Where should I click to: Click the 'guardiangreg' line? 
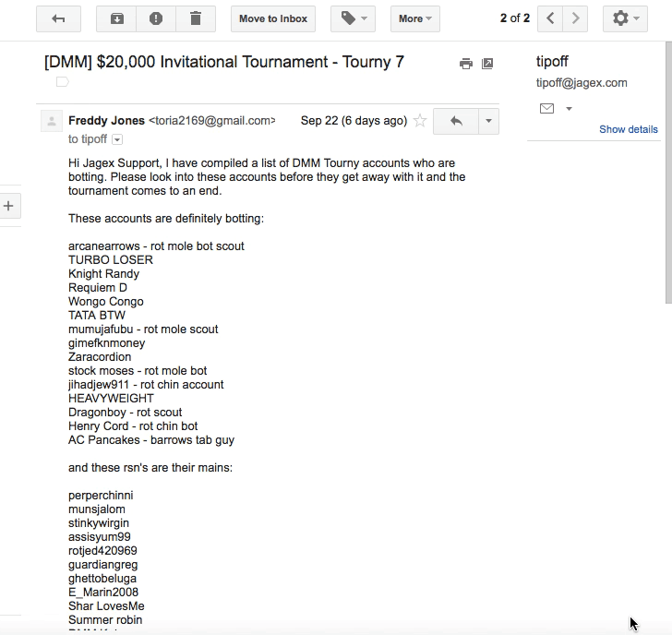tap(102, 565)
